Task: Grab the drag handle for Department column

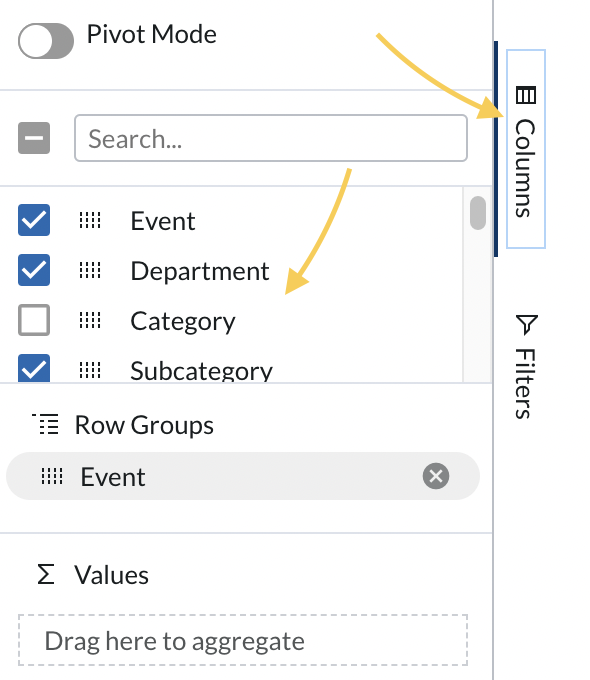Action: point(90,270)
